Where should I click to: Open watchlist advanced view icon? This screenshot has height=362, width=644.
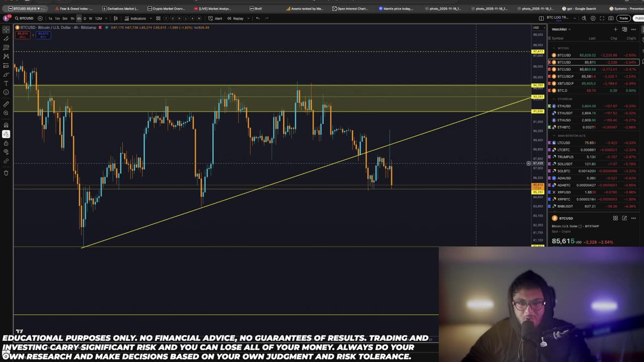pos(624,29)
